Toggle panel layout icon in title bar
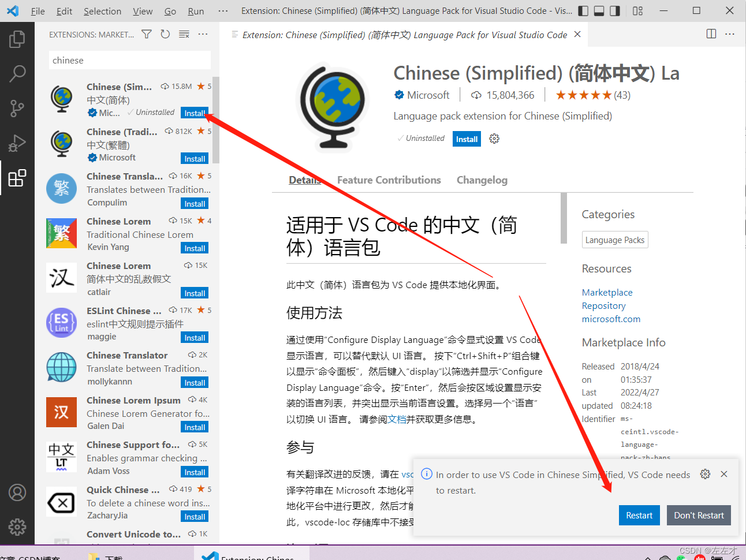This screenshot has height=560, width=746. click(599, 10)
